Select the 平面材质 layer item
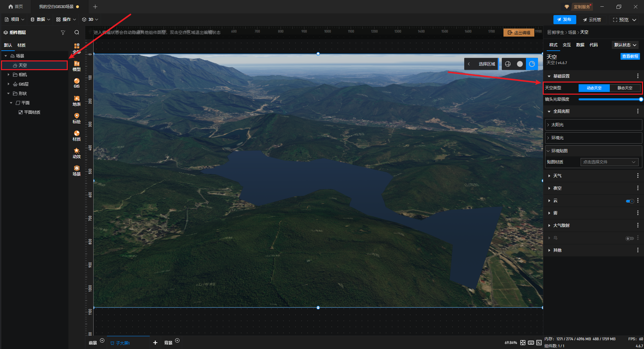The image size is (644, 349). (32, 112)
